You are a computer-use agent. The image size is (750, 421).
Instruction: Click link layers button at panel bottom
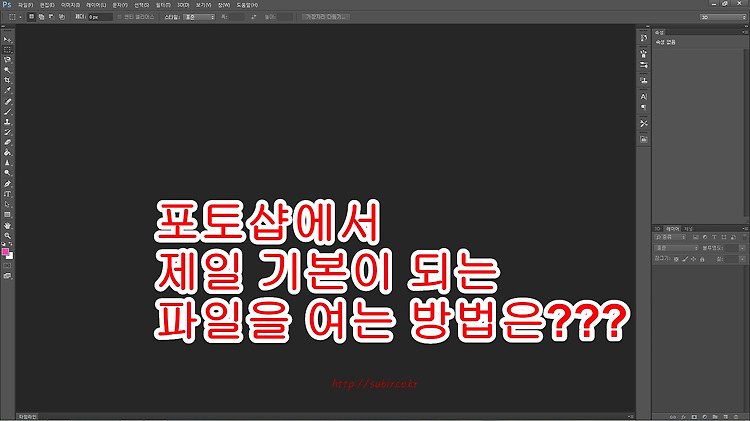point(673,417)
